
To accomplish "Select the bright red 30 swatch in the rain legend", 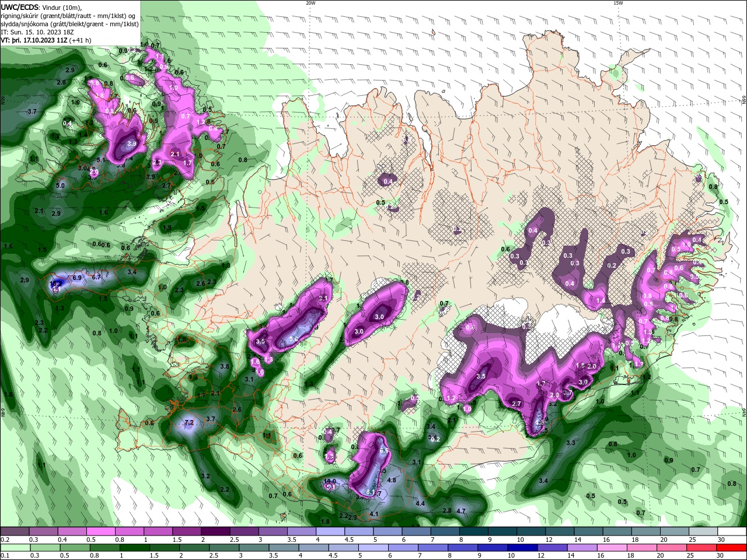I will point(732,548).
